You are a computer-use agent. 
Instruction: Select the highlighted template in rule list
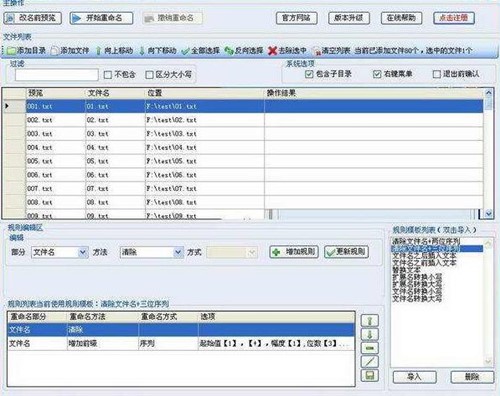[437, 249]
